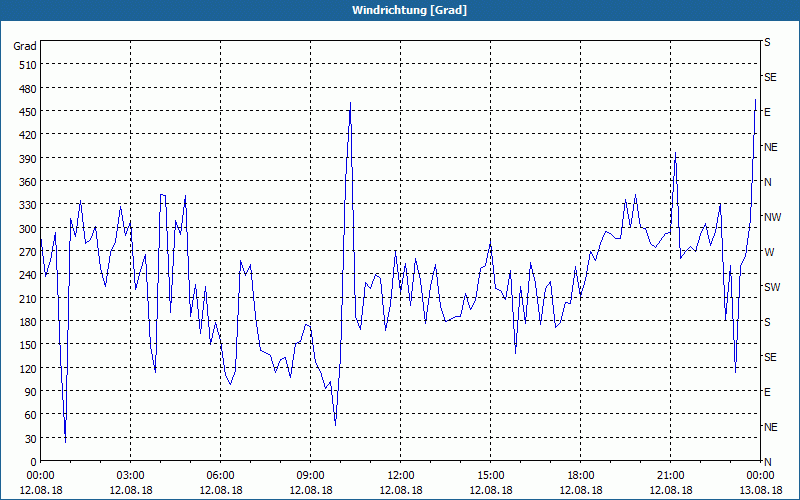Select the 06:00 time axis label
The width and height of the screenshot is (800, 500).
tap(220, 476)
